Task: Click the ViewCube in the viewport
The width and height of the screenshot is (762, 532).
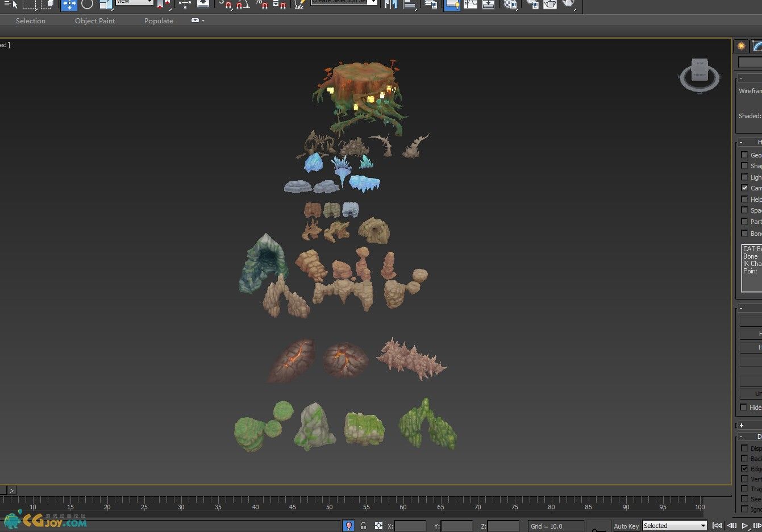Action: coord(699,74)
